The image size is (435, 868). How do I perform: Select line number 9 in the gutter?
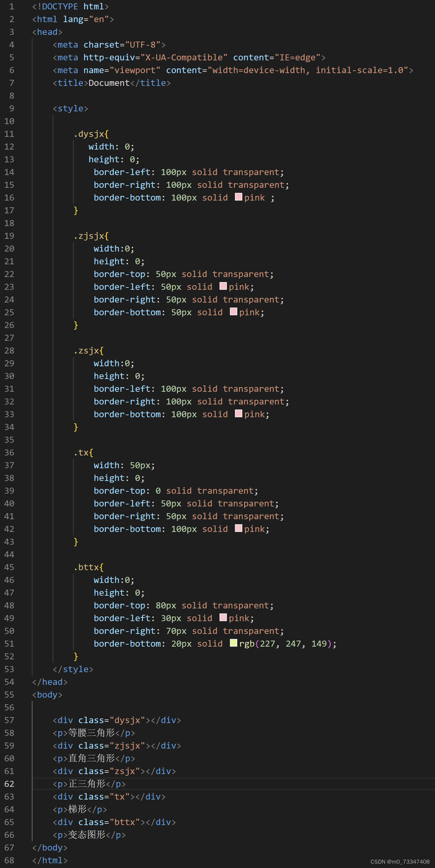[11, 109]
